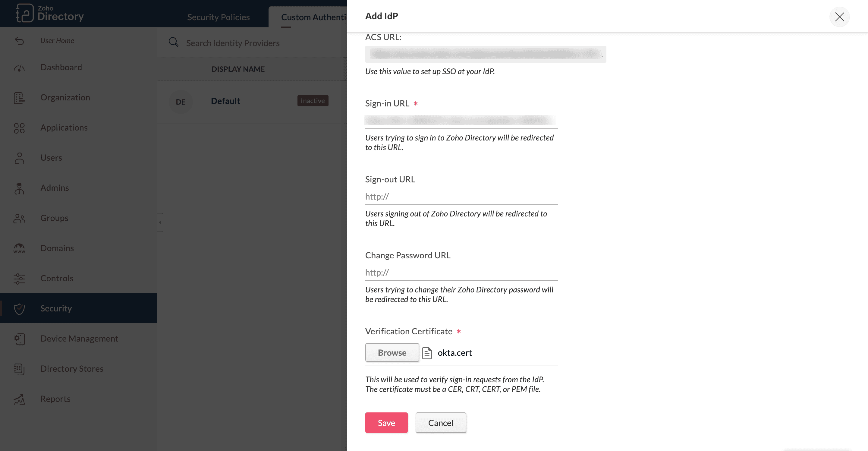Image resolution: width=868 pixels, height=451 pixels.
Task: Collapse the sidebar with arrow handle
Action: [x=160, y=222]
